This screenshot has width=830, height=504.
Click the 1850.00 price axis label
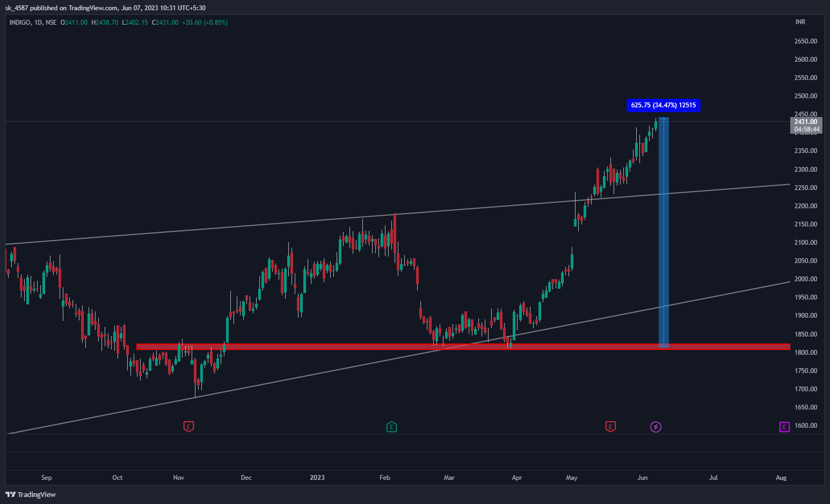point(806,334)
